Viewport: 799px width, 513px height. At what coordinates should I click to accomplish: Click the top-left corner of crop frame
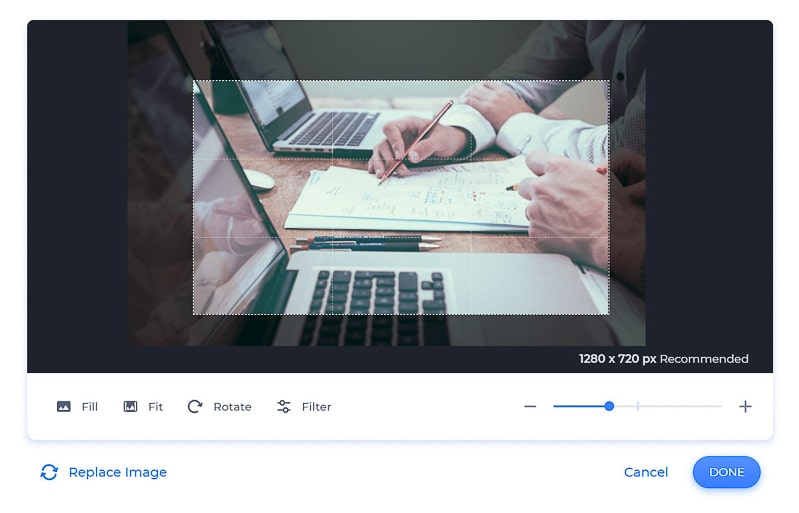pyautogui.click(x=193, y=80)
